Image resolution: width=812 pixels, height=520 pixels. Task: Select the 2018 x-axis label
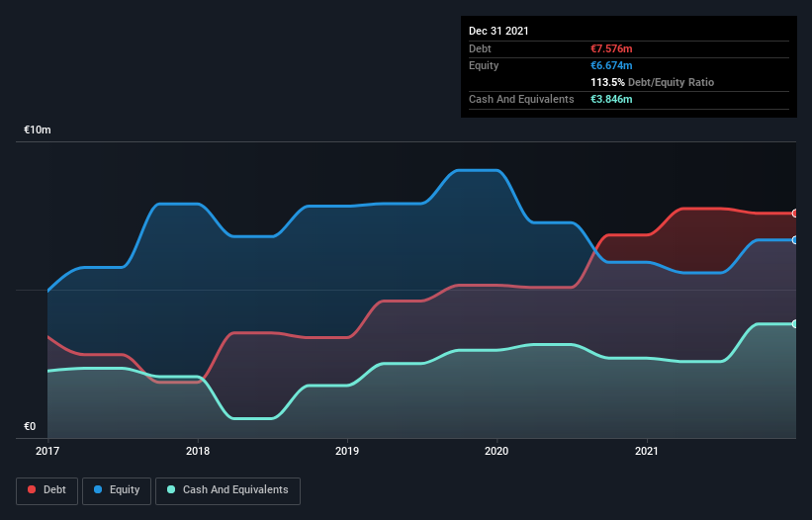[198, 451]
